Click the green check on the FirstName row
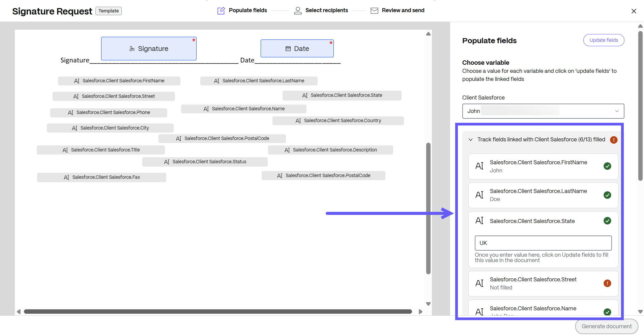Screen dimensions: 644x336 click(x=607, y=166)
